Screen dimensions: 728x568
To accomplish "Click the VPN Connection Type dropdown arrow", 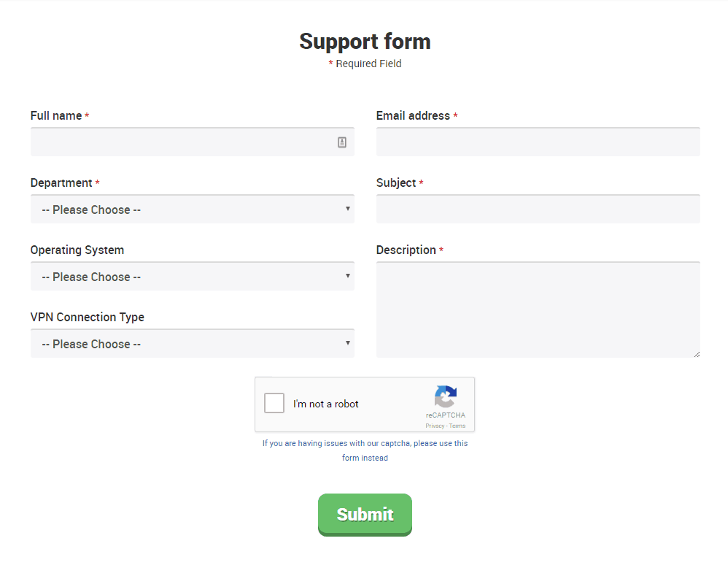I will [348, 343].
